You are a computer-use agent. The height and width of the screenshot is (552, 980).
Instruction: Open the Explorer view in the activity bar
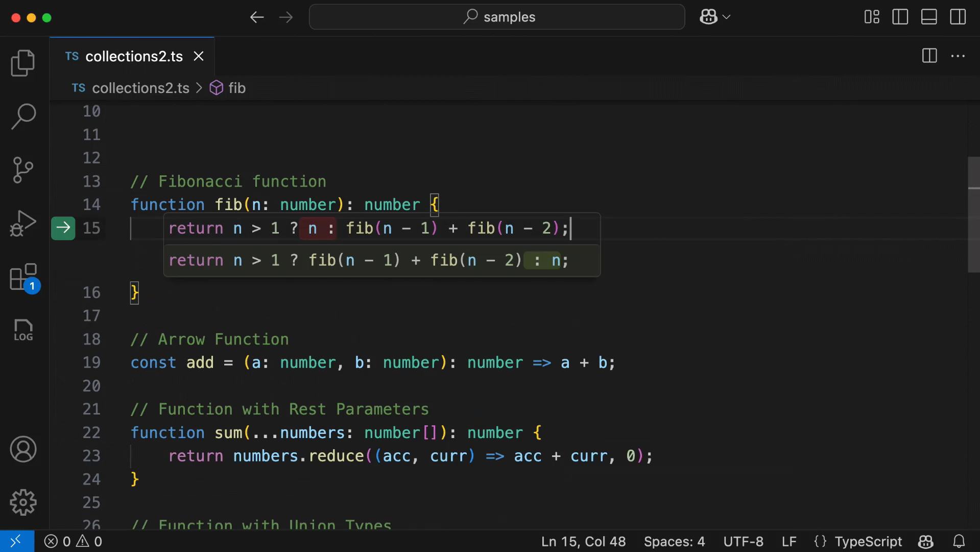pyautogui.click(x=23, y=63)
